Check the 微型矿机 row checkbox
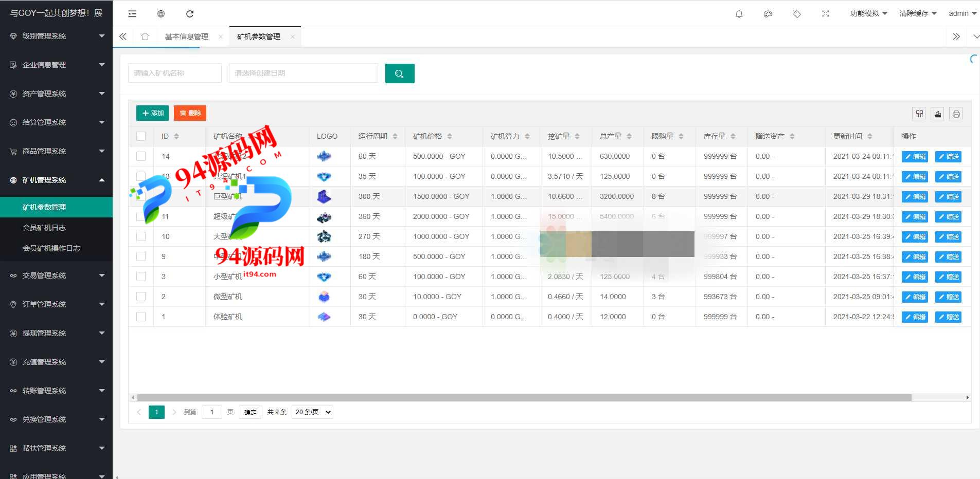The image size is (980, 479). pyautogui.click(x=141, y=297)
